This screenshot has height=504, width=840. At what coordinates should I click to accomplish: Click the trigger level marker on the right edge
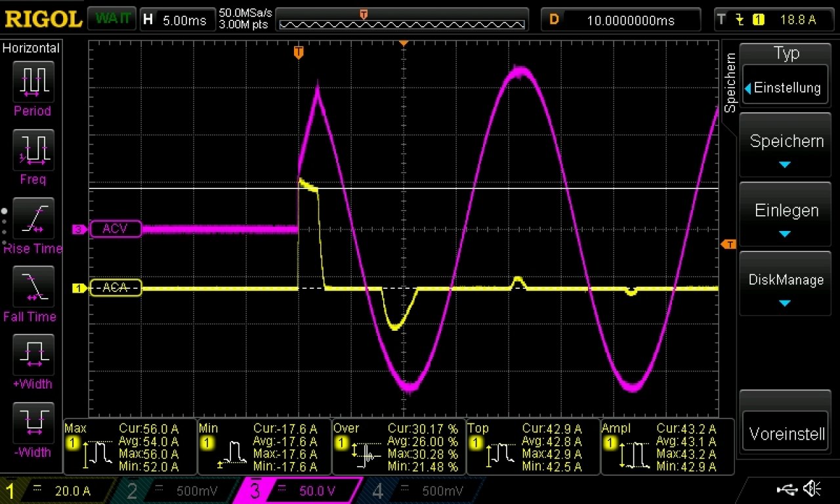728,244
